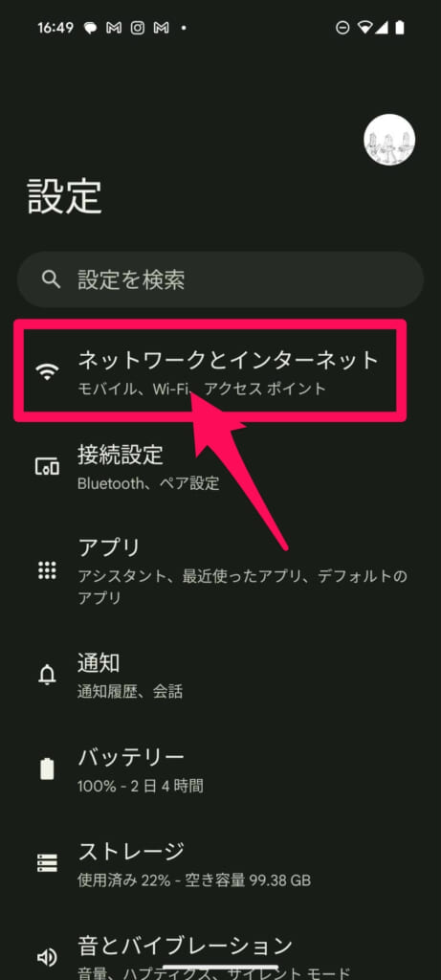Tap the speaker icon beside 音とバイブレーション
This screenshot has width=441, height=980.
pos(48,957)
